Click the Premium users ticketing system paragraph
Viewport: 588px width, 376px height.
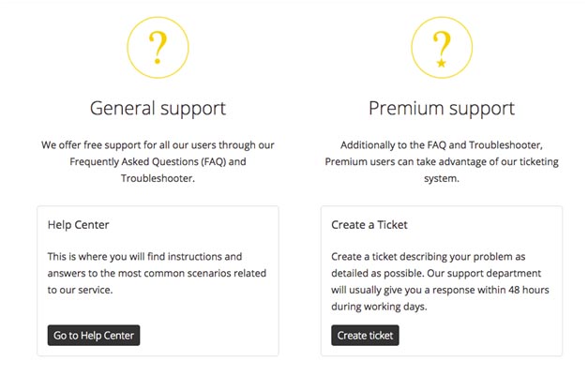442,161
